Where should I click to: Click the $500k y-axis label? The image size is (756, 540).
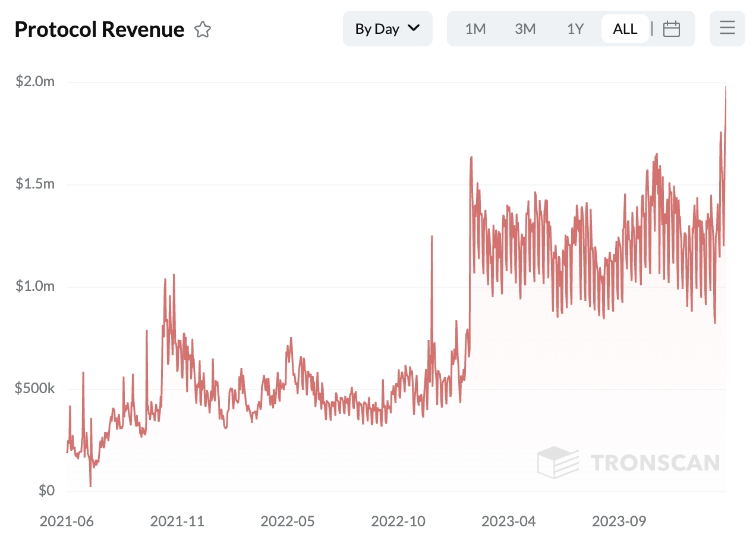click(x=35, y=388)
